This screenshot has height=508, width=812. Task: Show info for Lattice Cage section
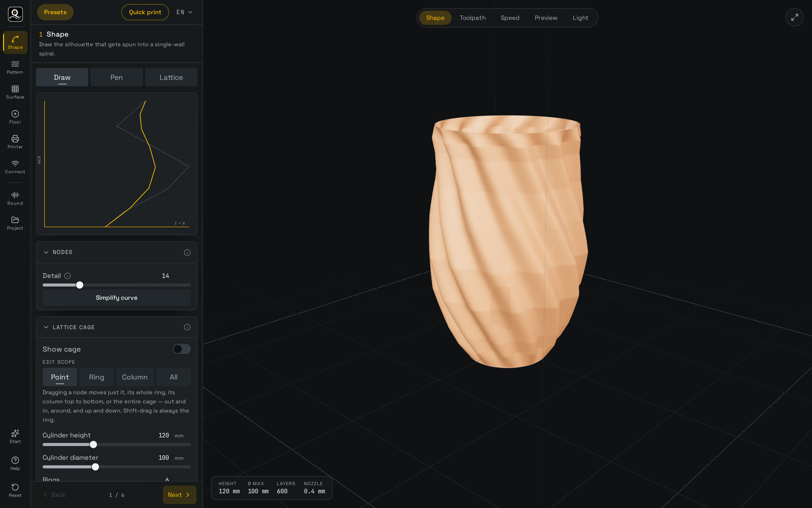click(187, 327)
